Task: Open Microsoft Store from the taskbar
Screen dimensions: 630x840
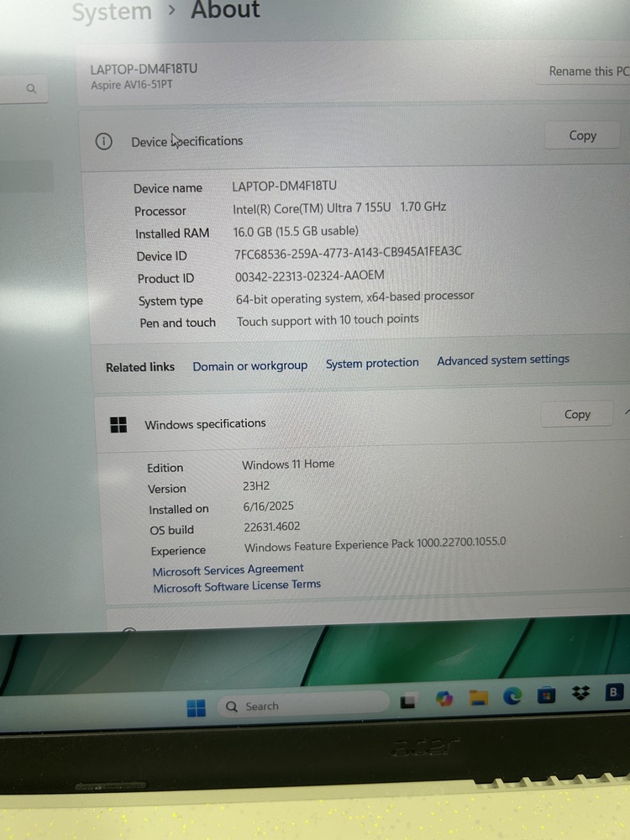Action: (547, 695)
